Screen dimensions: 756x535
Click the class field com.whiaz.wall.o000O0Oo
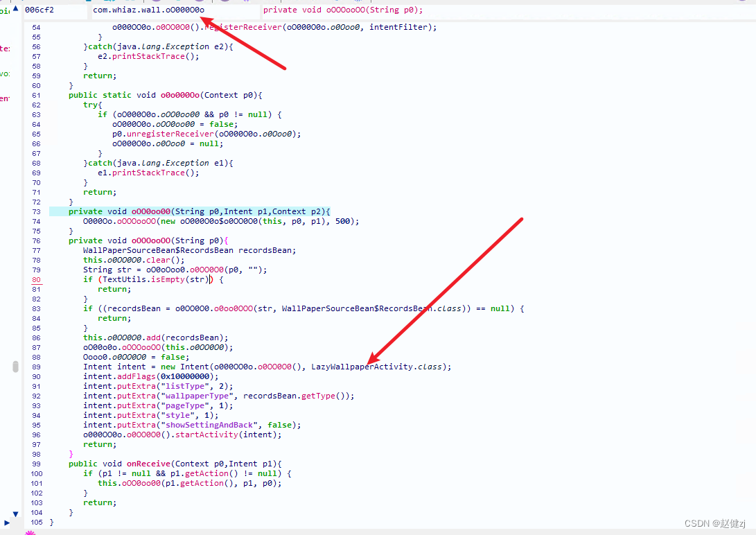(x=175, y=10)
